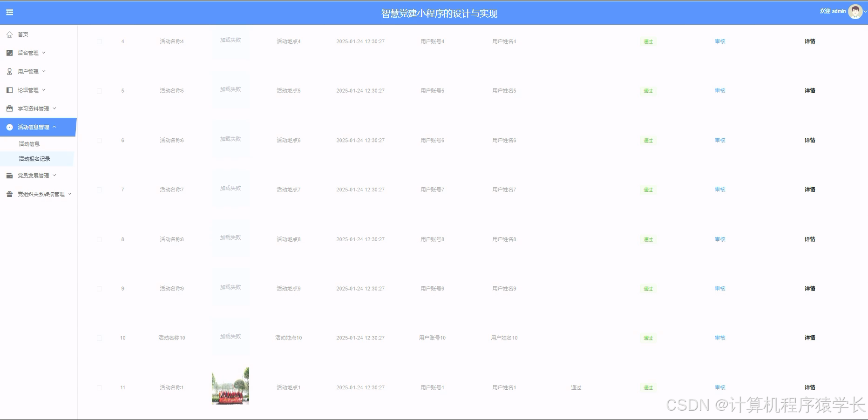Check the checkbox for row 8
This screenshot has width=868, height=420.
coord(99,239)
